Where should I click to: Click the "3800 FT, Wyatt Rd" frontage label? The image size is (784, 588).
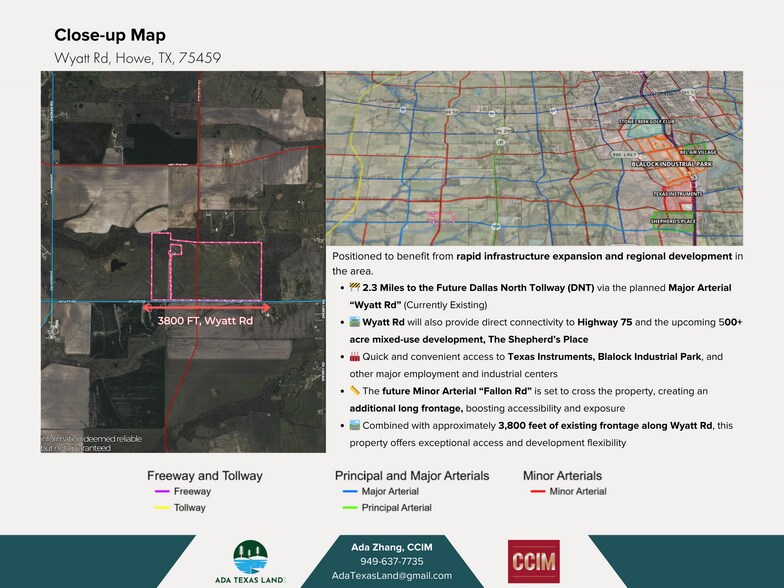pos(205,321)
